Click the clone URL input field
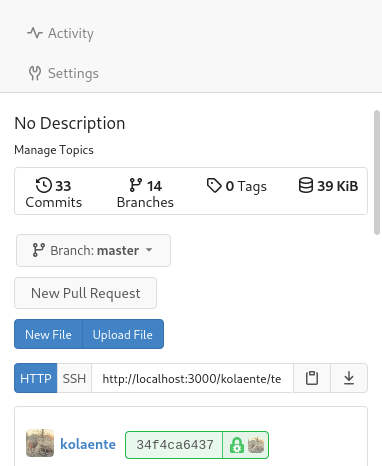Screen dimensions: 382x466 [192, 378]
